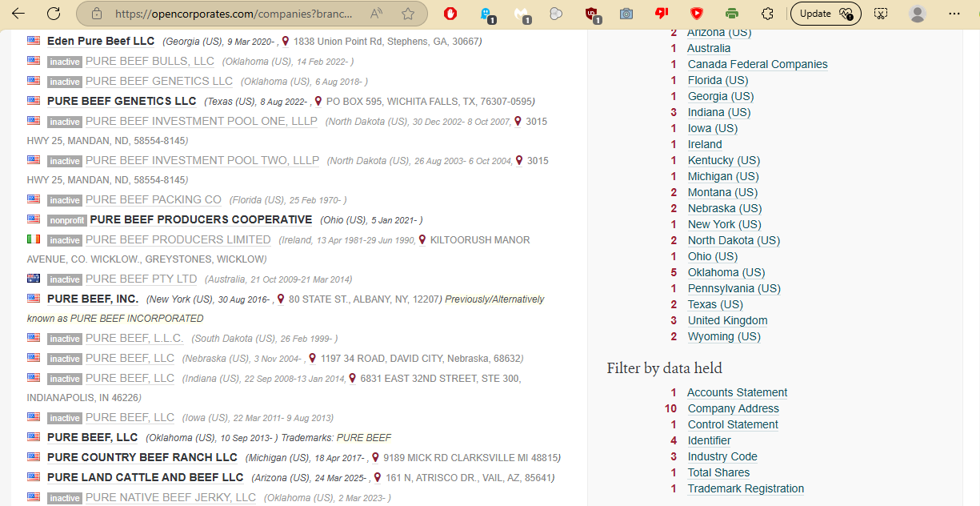Image resolution: width=980 pixels, height=506 pixels.
Task: Open the red stop-hand adblock extension
Action: pos(451,14)
